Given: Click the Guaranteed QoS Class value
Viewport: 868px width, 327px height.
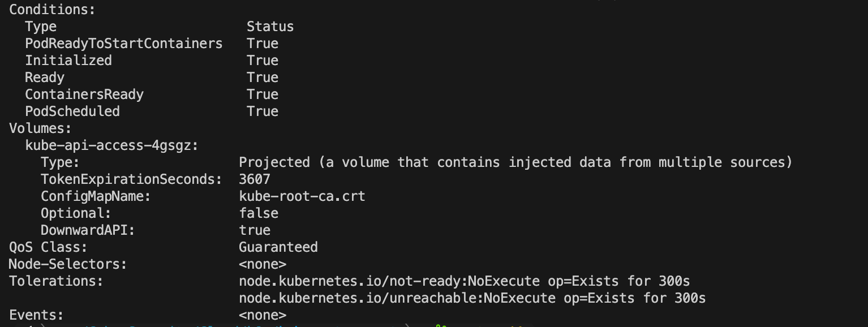Looking at the screenshot, I should tap(278, 247).
